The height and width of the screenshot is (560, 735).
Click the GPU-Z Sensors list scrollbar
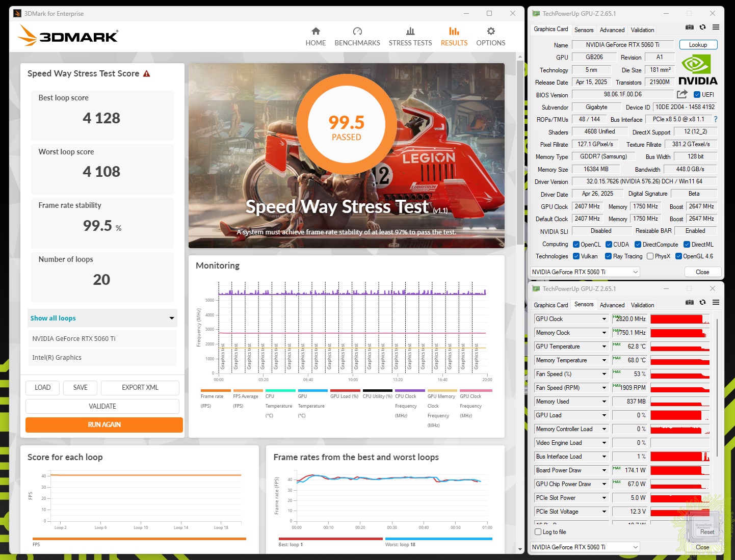717,387
